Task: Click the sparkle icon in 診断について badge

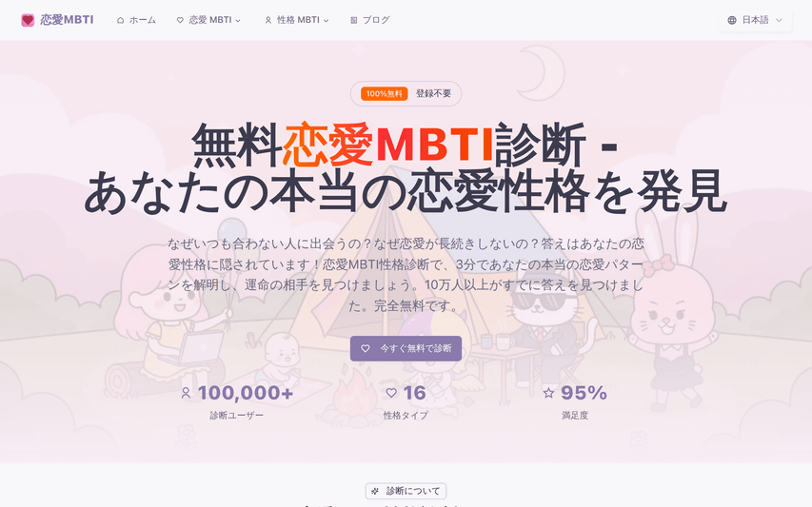Action: point(375,491)
